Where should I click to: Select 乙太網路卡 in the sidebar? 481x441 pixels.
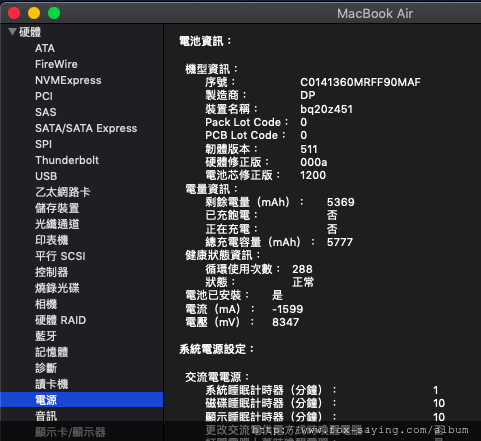tap(63, 192)
